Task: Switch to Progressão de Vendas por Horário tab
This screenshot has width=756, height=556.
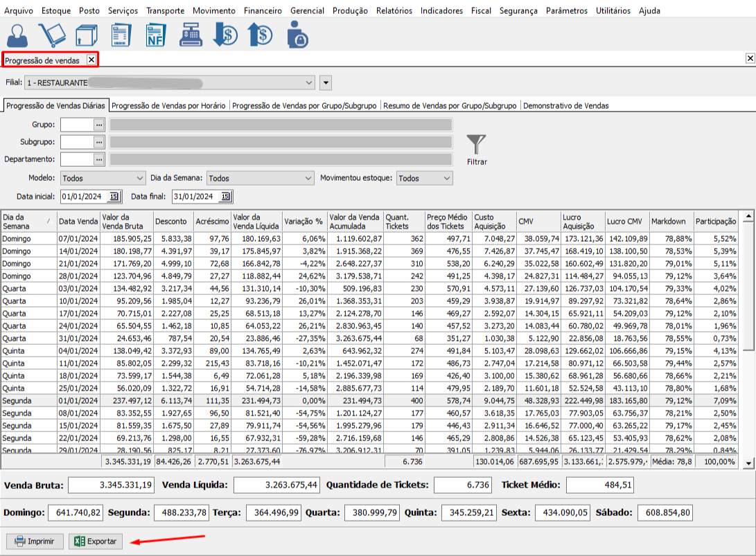Action: (x=168, y=106)
